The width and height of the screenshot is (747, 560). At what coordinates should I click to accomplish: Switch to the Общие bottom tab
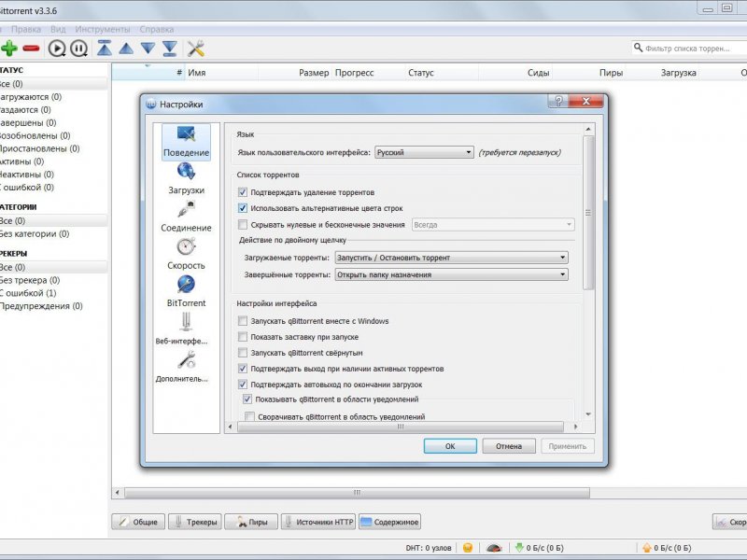(x=138, y=522)
